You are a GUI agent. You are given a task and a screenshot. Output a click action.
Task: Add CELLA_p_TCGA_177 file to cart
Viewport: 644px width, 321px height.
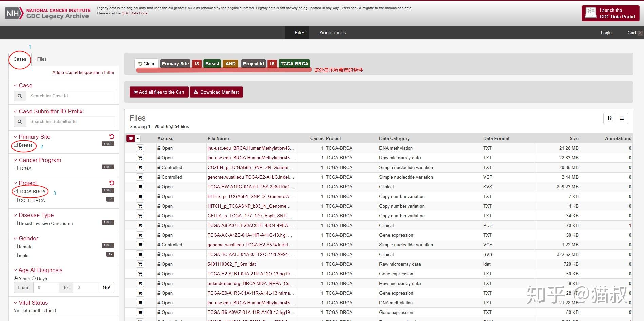point(140,216)
